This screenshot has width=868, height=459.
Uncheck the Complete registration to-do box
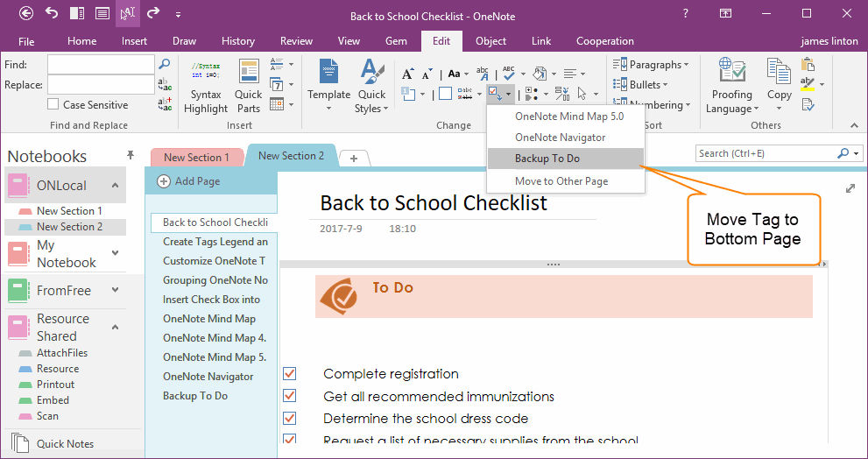pyautogui.click(x=289, y=373)
